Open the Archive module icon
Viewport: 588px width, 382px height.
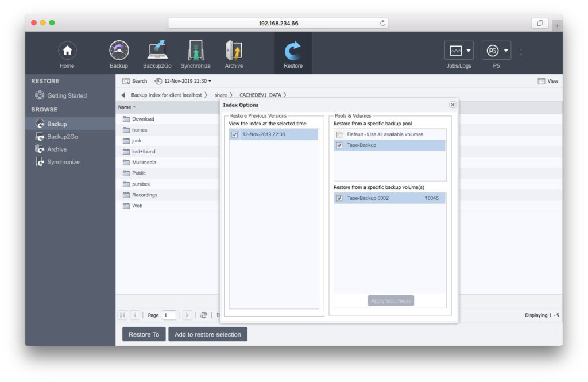click(234, 51)
